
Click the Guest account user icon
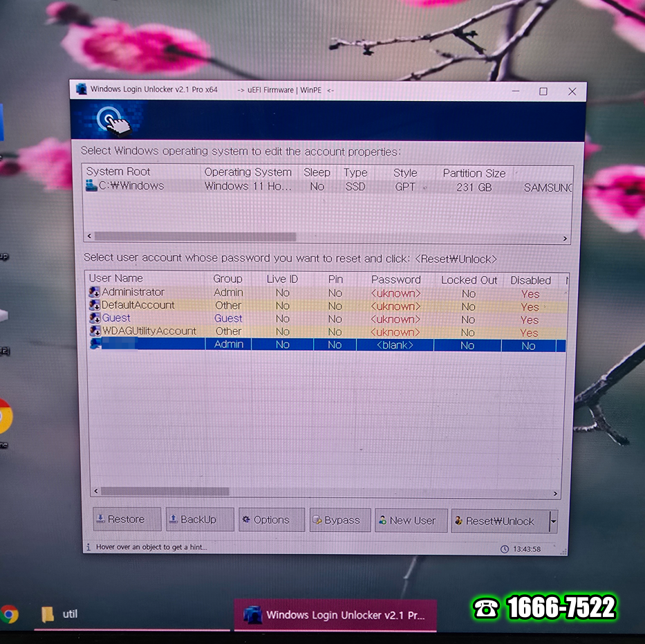click(95, 318)
